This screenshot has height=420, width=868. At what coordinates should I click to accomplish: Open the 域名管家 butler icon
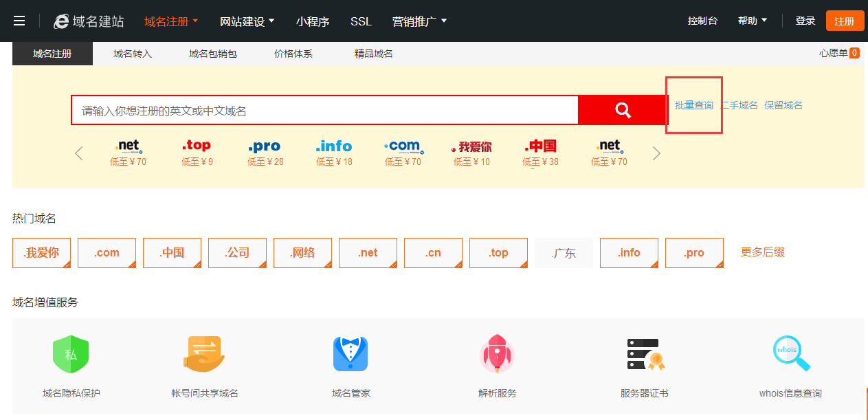pos(350,354)
